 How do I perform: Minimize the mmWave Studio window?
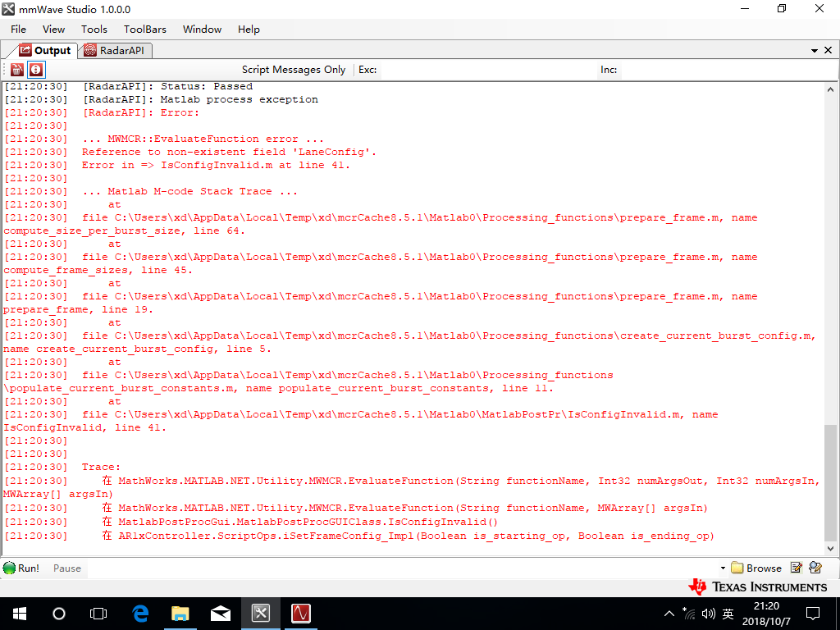[744, 8]
